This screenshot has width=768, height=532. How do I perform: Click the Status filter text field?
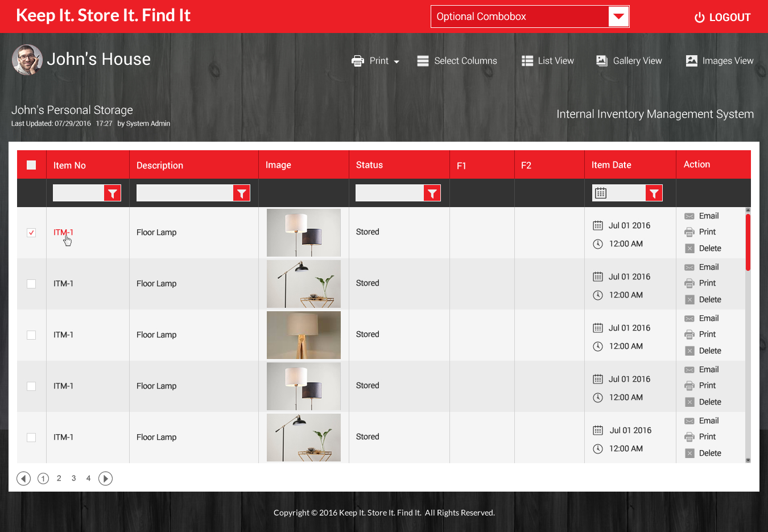tap(390, 193)
